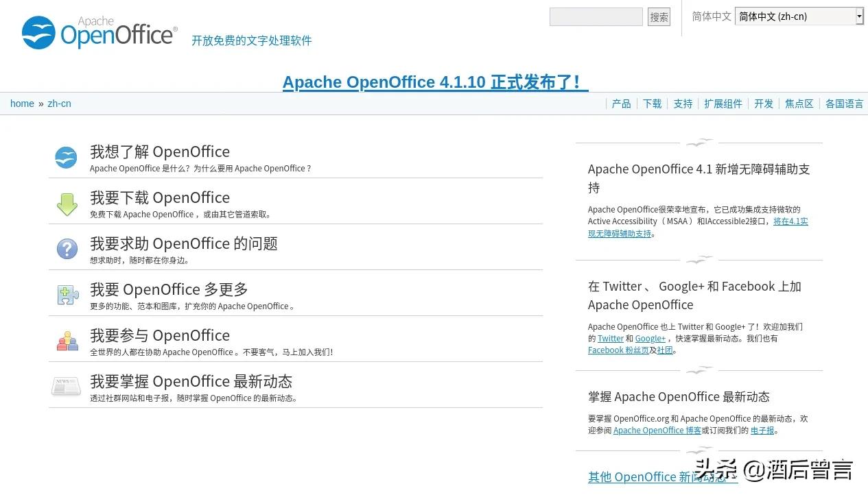This screenshot has height=495, width=868.
Task: Click Apache OpenOffice 是什么 description text
Action: coord(200,169)
